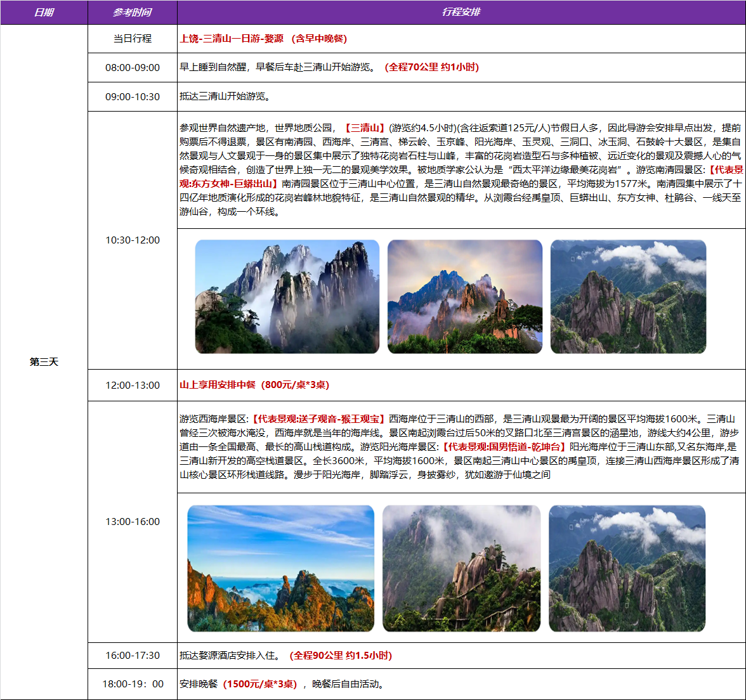Open the cliffside plank walkway photo

[x=461, y=568]
